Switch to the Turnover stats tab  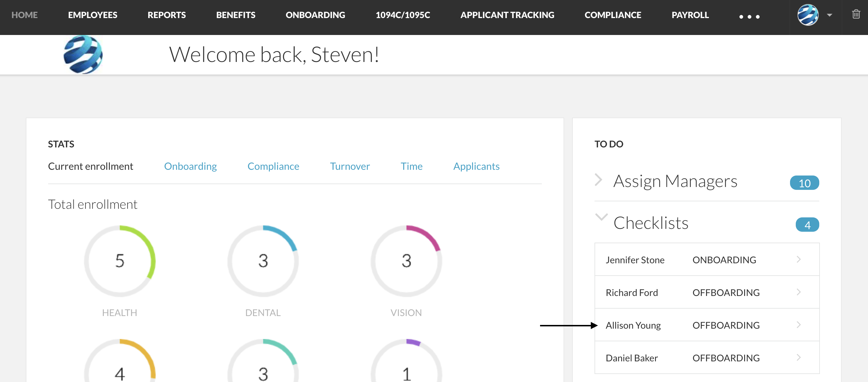350,166
